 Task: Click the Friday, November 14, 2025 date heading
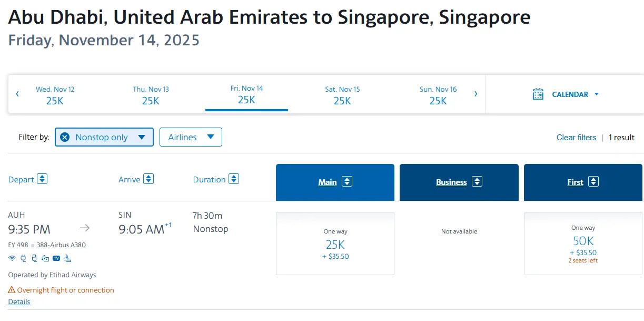(104, 40)
